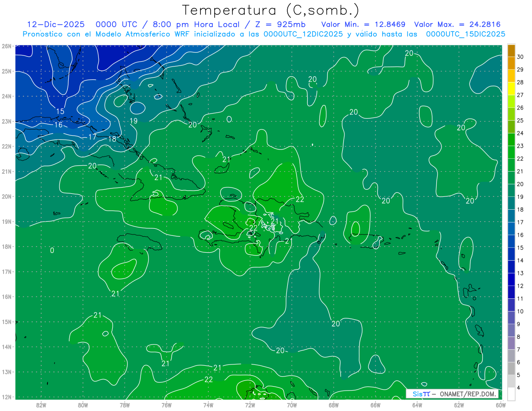Pick the yellow swatch between 27 and 28

(511, 89)
